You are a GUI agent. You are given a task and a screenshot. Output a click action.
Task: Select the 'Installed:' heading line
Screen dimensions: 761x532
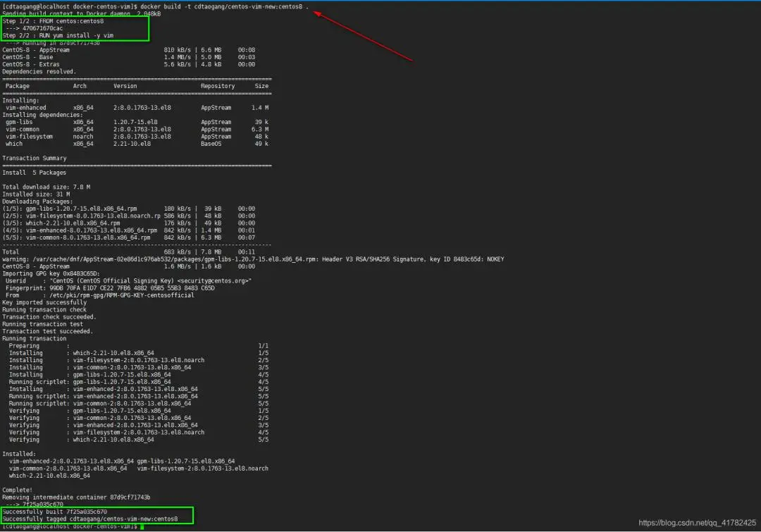pyautogui.click(x=19, y=454)
